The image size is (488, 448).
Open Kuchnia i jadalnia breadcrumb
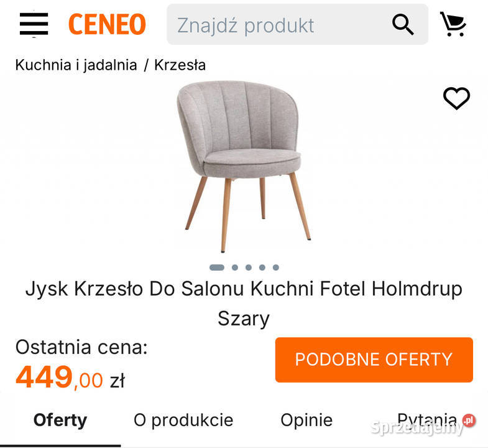pos(76,65)
